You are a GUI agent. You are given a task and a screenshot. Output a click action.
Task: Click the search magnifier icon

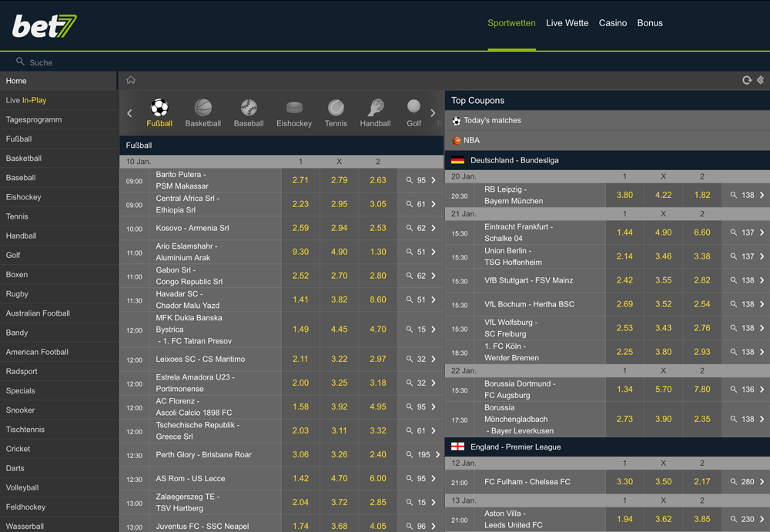pyautogui.click(x=20, y=62)
